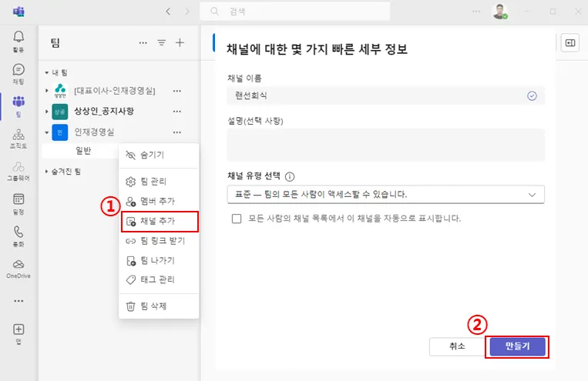This screenshot has width=588, height=381.
Task: Open the Calls (통화) icon
Action: pos(18,236)
